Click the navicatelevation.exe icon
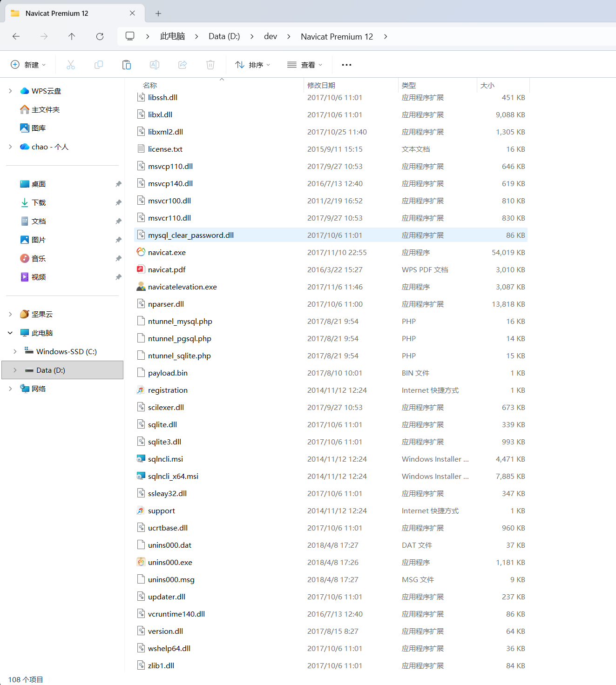The width and height of the screenshot is (616, 685). (x=141, y=287)
